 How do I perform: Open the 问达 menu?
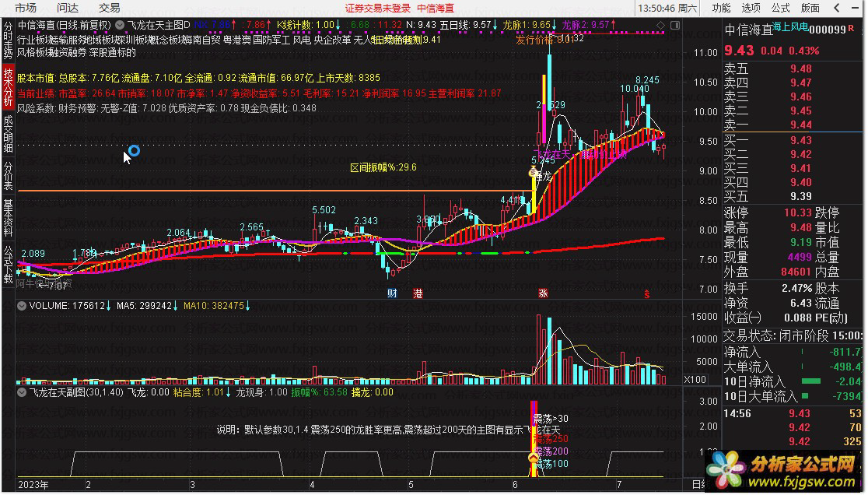pyautogui.click(x=68, y=8)
